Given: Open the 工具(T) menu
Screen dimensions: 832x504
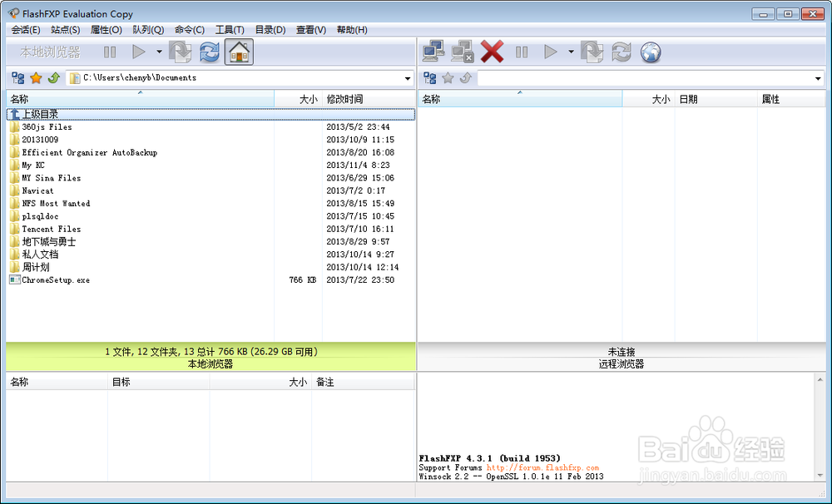Looking at the screenshot, I should [230, 29].
